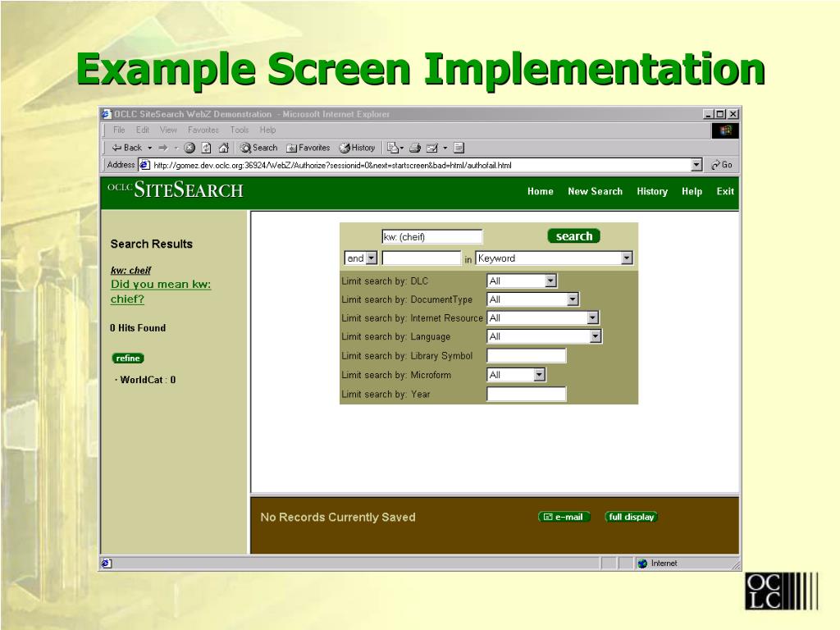Viewport: 840px width, 630px height.
Task: Click the second search term input field
Action: [421, 258]
